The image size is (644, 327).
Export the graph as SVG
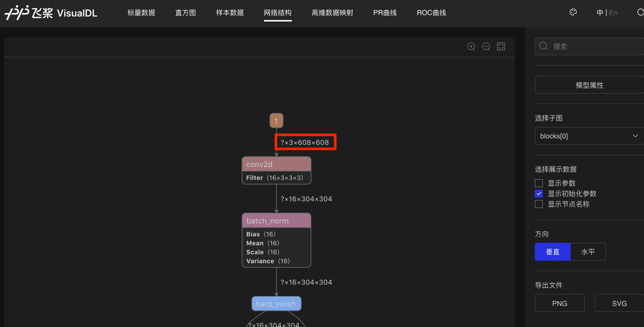(x=619, y=303)
